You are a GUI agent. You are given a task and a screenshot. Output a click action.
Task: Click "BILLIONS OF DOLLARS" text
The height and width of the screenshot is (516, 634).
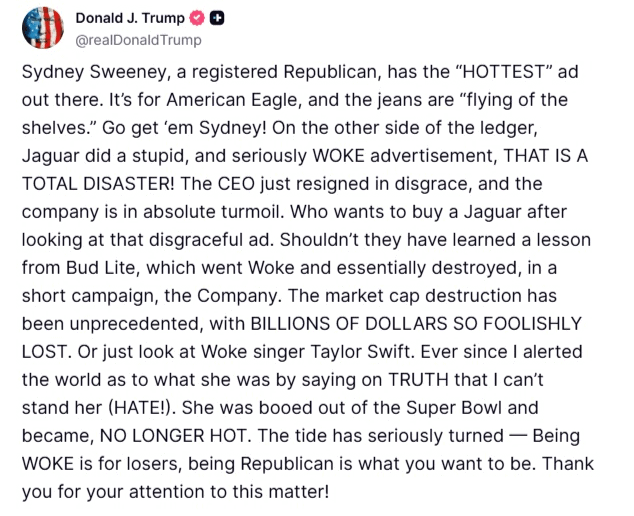click(x=349, y=324)
